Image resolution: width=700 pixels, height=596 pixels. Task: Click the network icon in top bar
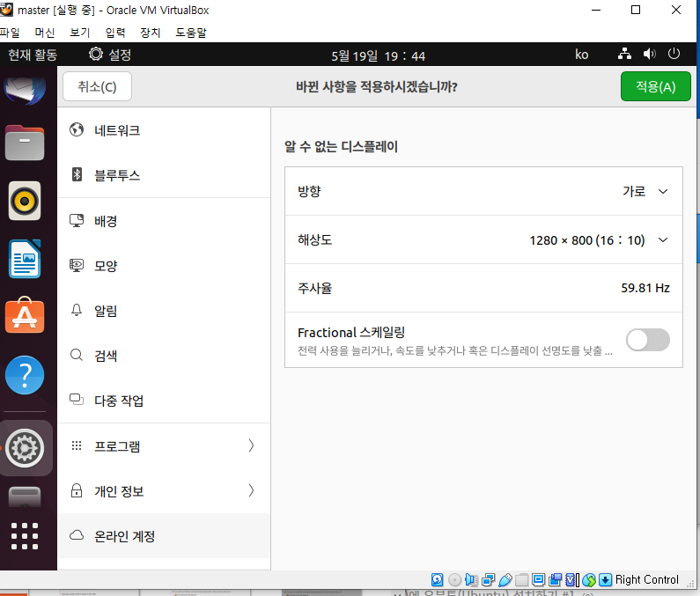coord(624,55)
